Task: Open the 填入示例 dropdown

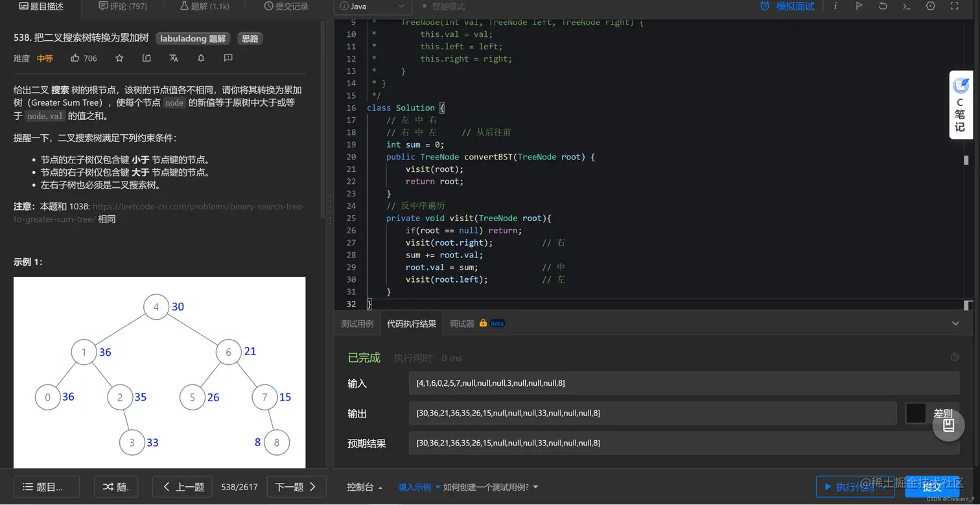Action: click(419, 487)
